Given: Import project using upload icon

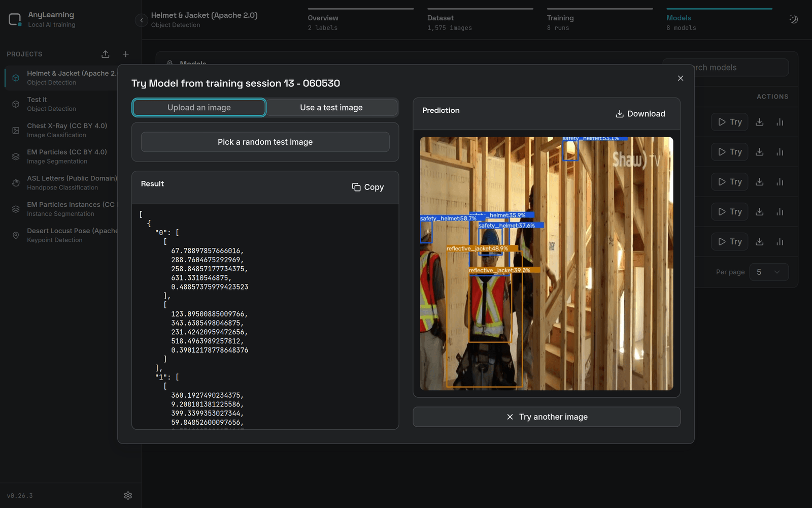Looking at the screenshot, I should (x=106, y=54).
